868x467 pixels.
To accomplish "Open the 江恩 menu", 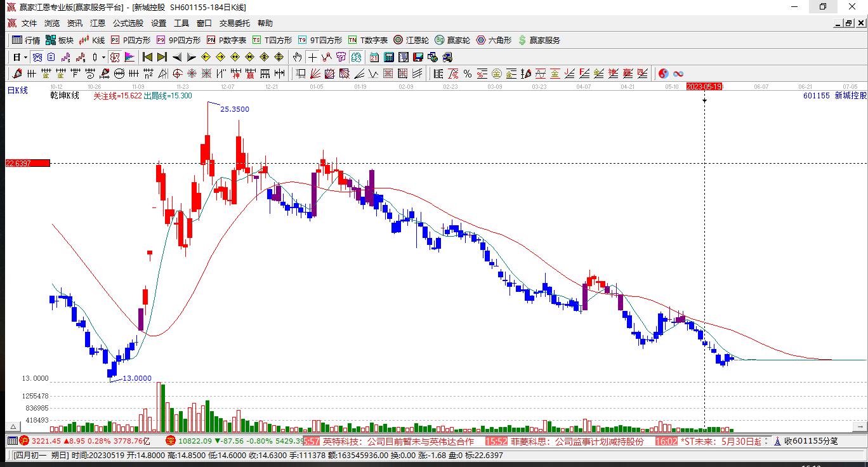I will coord(98,23).
